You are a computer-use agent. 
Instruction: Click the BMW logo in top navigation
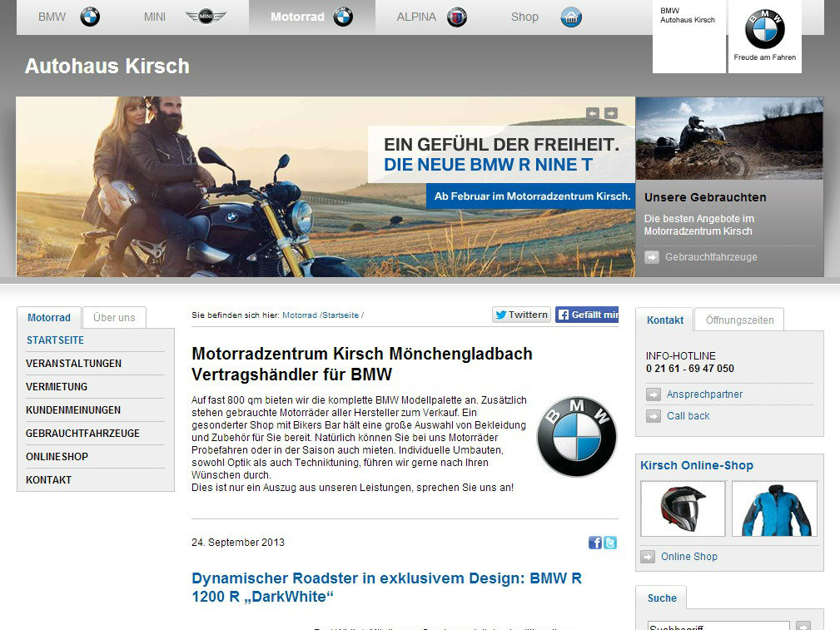(x=90, y=17)
